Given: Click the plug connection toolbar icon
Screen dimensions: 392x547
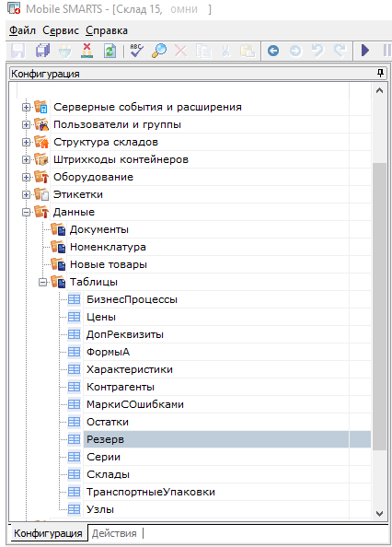Looking at the screenshot, I should [64, 51].
